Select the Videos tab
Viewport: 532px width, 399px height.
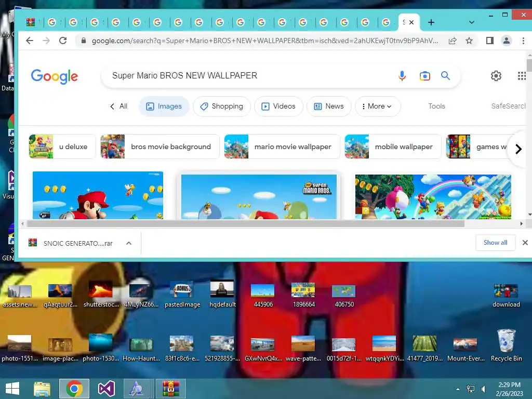(x=278, y=106)
